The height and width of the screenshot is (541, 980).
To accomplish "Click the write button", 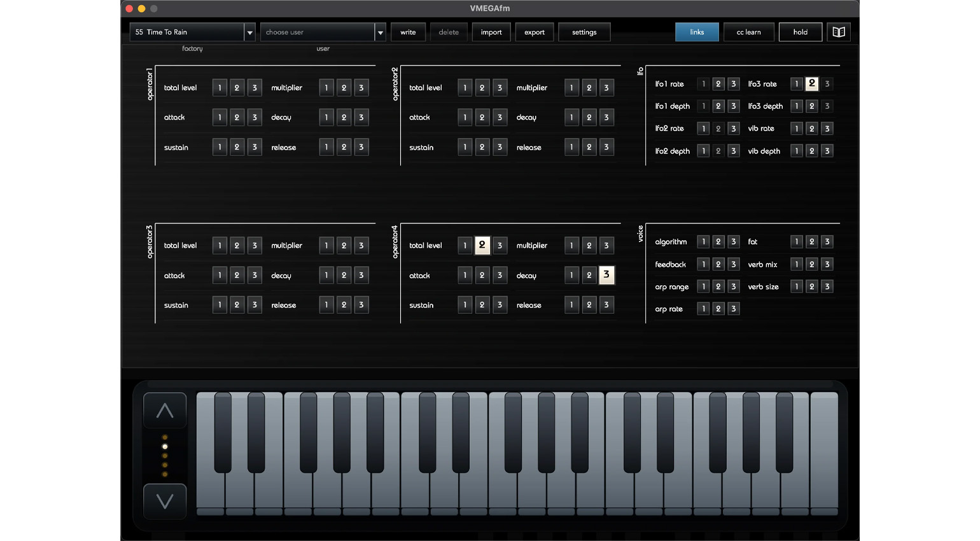I will 408,32.
